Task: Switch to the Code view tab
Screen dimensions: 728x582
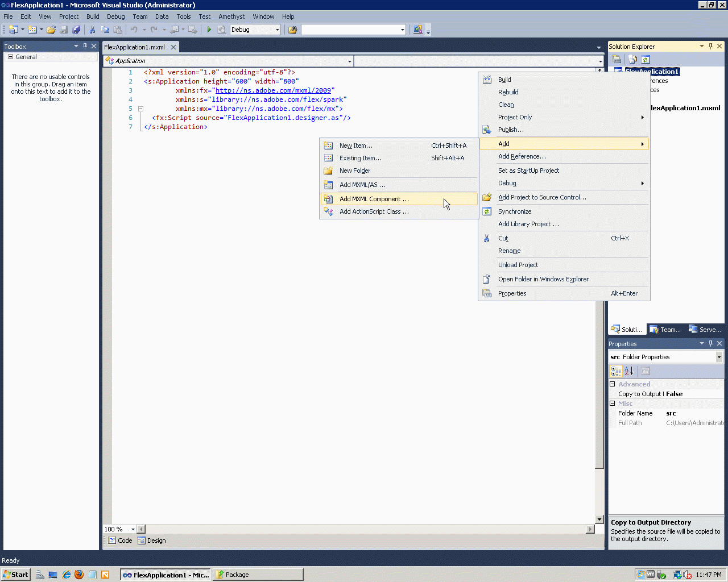Action: click(120, 541)
